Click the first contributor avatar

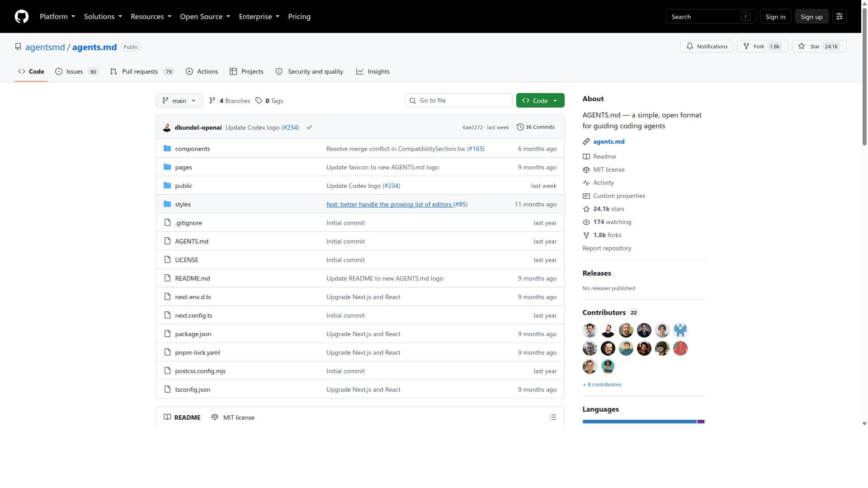[590, 330]
